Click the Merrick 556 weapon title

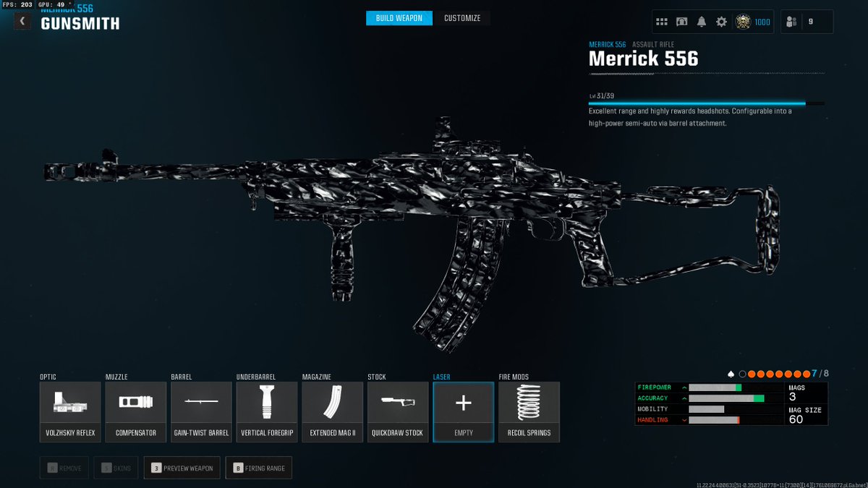pos(643,59)
